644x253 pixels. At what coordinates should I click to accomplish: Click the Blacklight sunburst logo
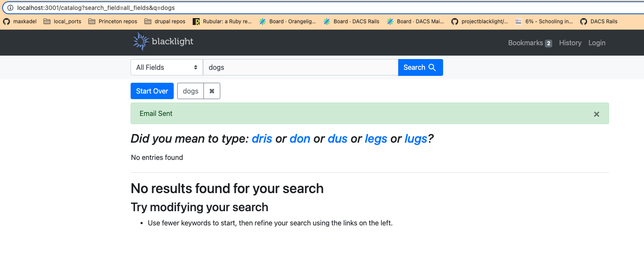click(x=141, y=41)
